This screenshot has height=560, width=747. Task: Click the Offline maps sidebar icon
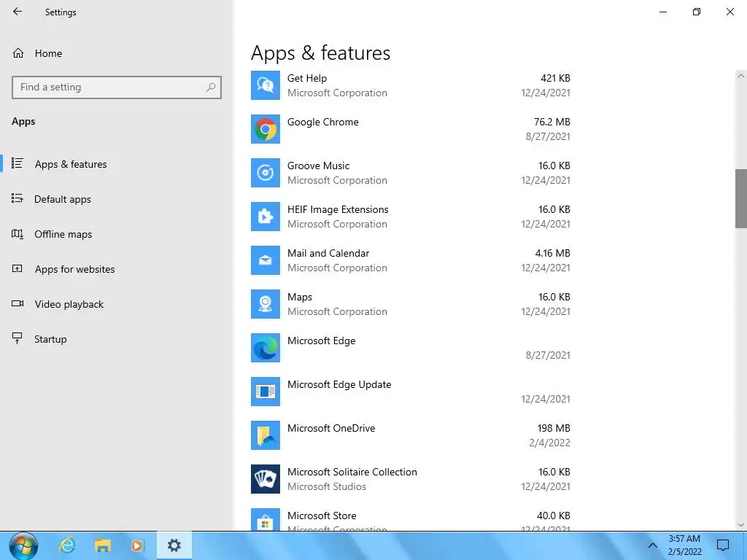click(x=18, y=234)
